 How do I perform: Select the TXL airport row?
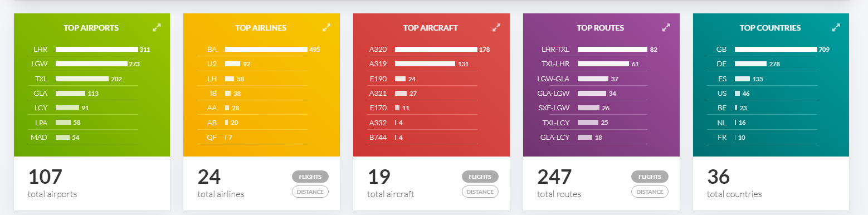tap(82, 79)
